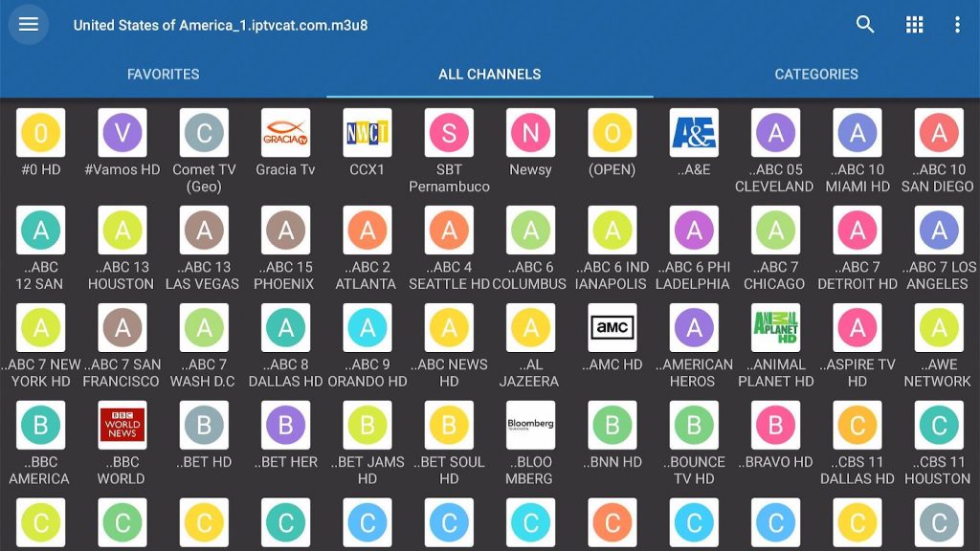This screenshot has width=980, height=551.
Task: Open the Animal Planet HD channel logo
Action: [775, 328]
